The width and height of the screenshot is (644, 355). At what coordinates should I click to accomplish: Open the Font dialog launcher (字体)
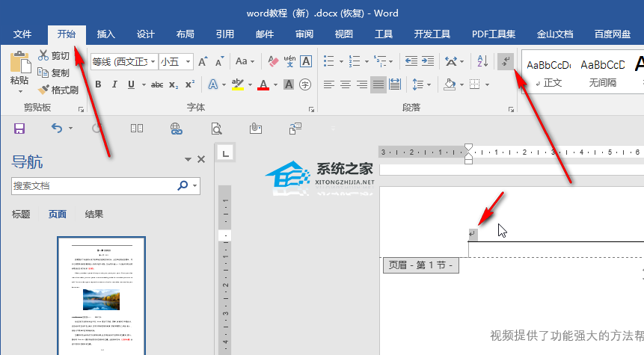click(x=311, y=110)
